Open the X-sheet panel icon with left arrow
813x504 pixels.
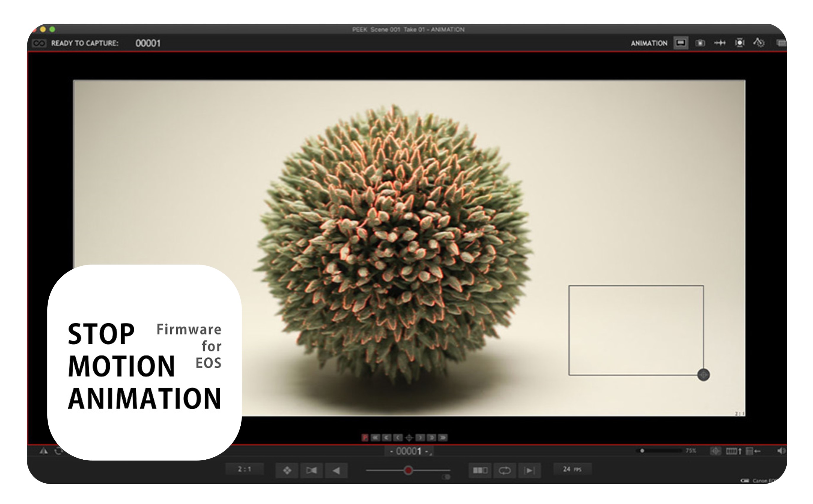(753, 451)
